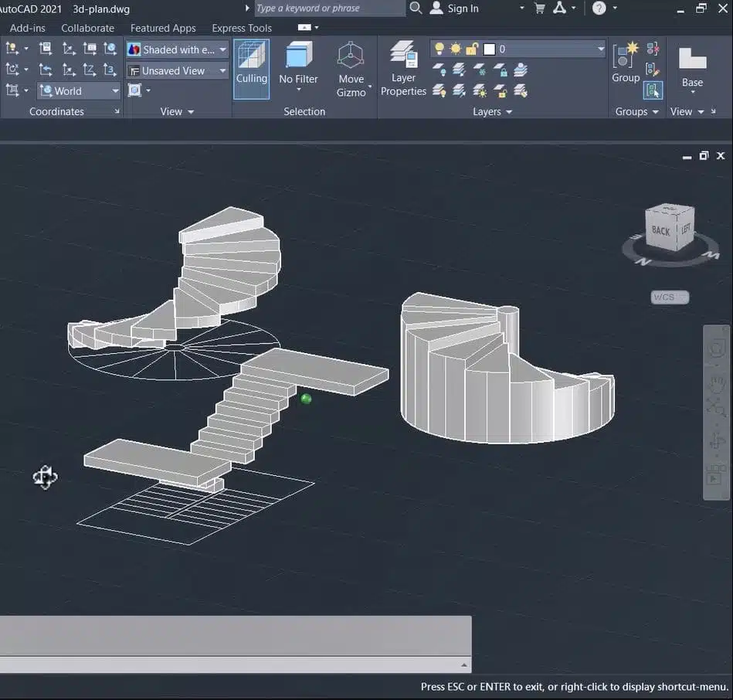Image resolution: width=733 pixels, height=700 pixels.
Task: Switch to the Collaborate ribbon tab
Action: [87, 28]
